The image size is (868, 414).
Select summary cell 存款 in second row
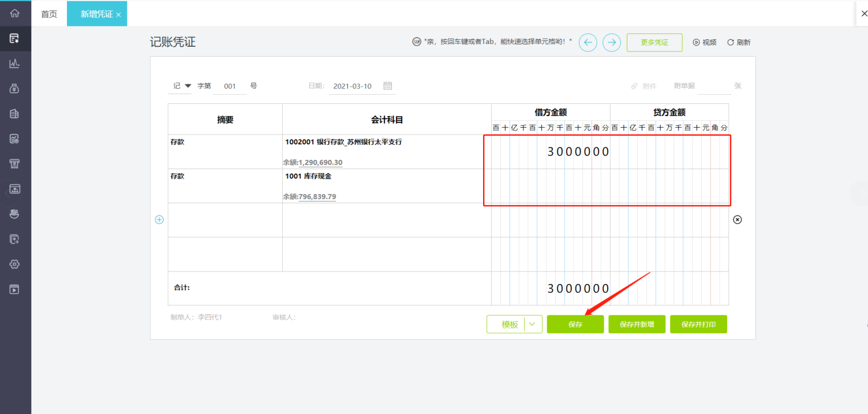tap(225, 186)
